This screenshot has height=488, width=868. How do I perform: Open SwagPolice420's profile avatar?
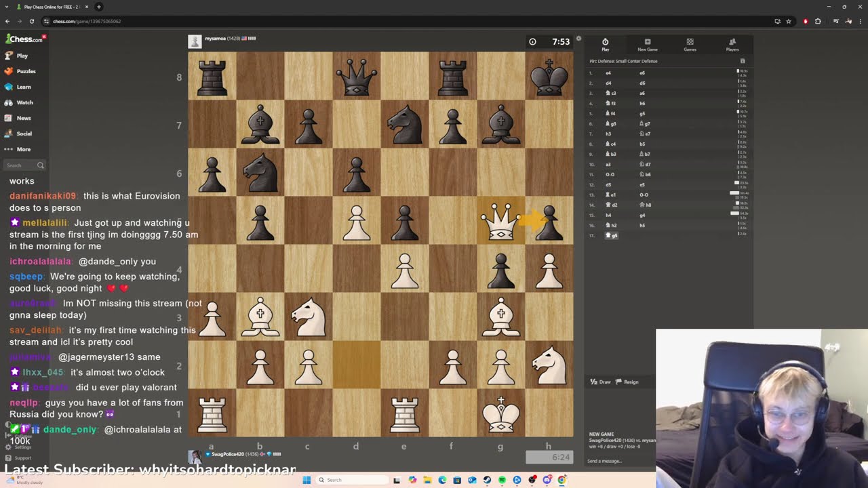(195, 456)
